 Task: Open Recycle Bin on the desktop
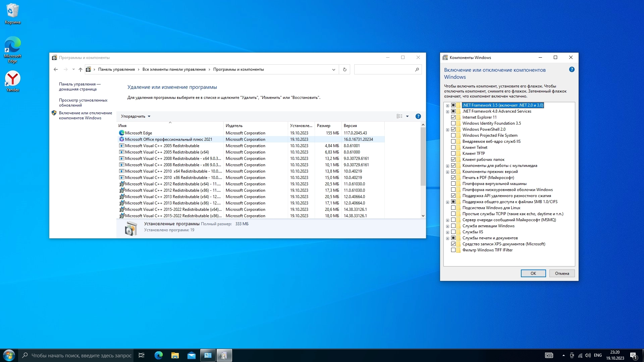(13, 13)
